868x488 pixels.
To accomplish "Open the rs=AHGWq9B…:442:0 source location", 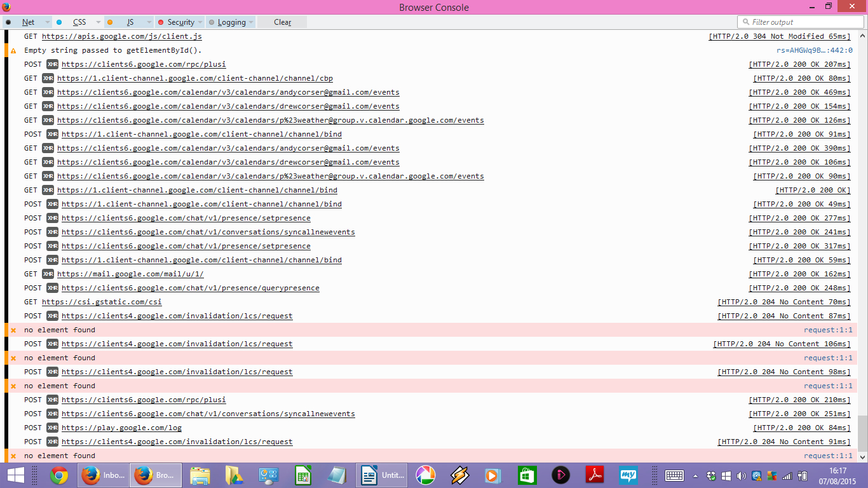I will click(815, 50).
